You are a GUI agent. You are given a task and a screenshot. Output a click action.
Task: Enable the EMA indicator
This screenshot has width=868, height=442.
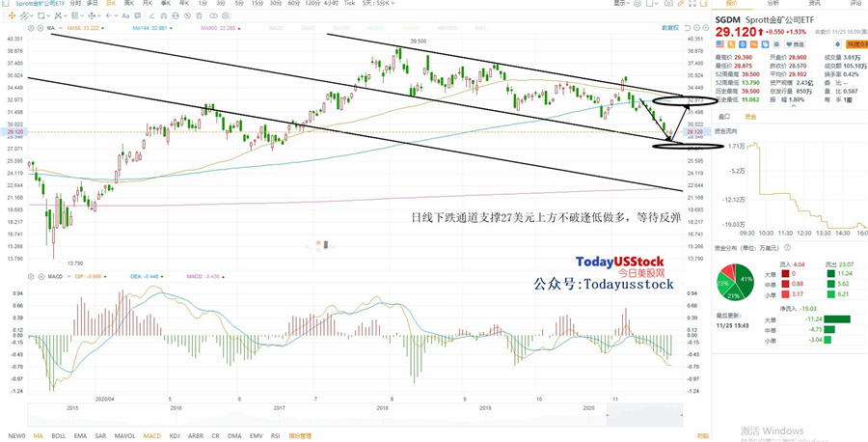click(x=80, y=436)
